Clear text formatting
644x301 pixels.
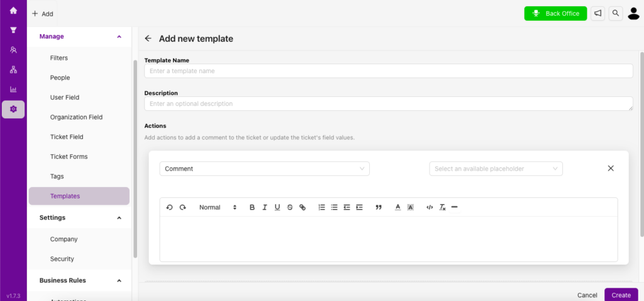click(x=442, y=207)
